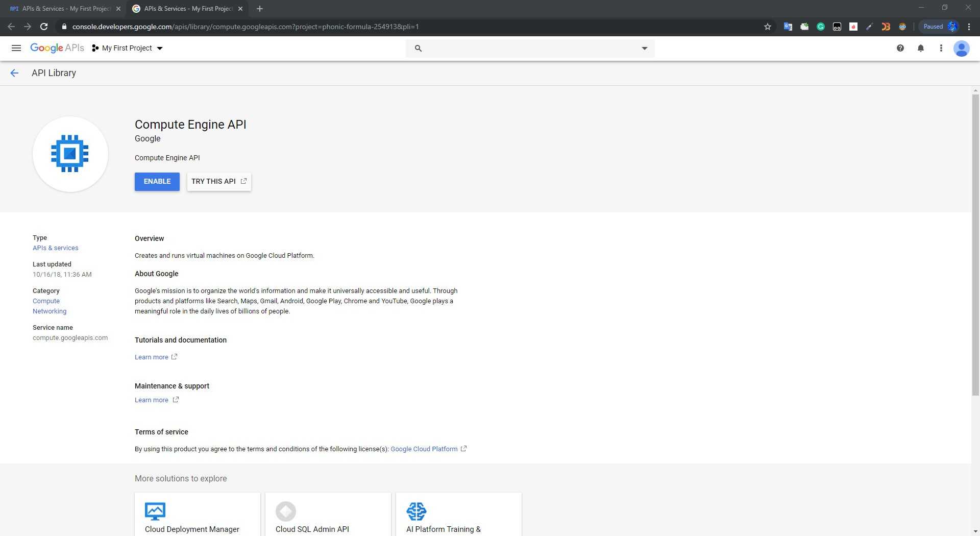The height and width of the screenshot is (536, 980).
Task: Click the Cloud Deployment Manager card icon
Action: (155, 511)
